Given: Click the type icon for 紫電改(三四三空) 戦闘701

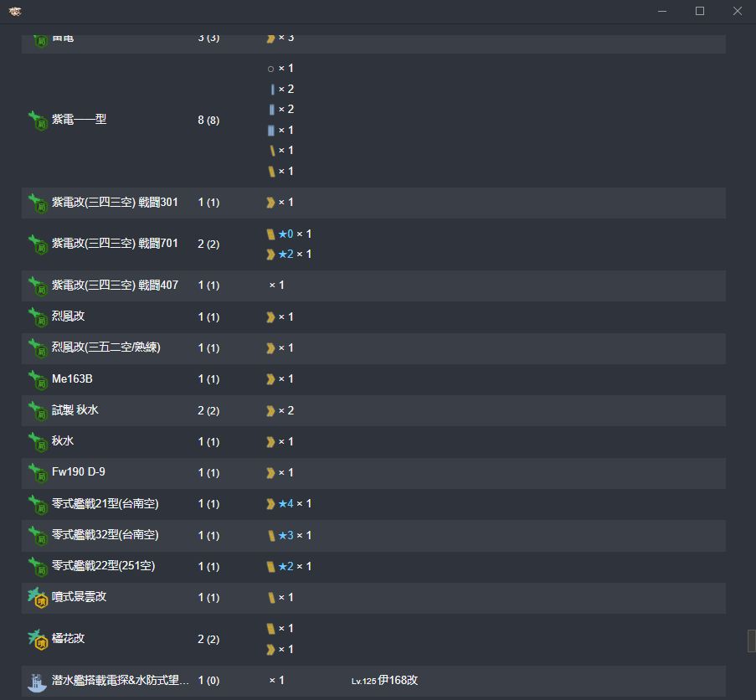Looking at the screenshot, I should [38, 244].
